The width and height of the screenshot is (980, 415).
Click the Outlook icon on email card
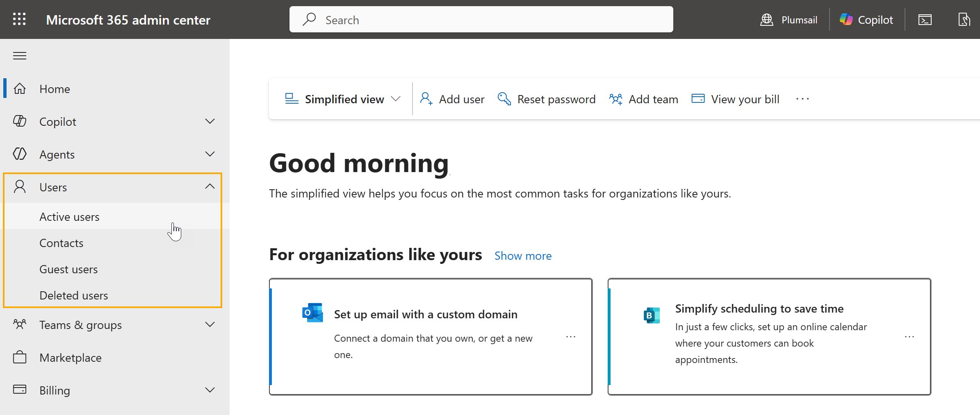(312, 313)
